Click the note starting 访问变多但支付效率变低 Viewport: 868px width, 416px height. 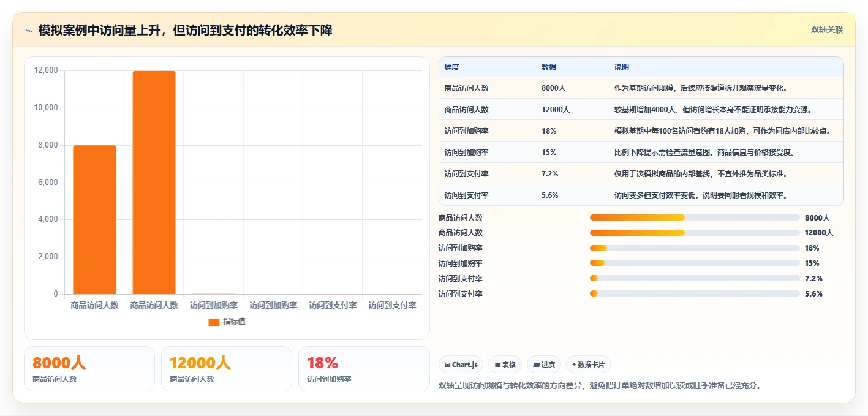pos(701,195)
